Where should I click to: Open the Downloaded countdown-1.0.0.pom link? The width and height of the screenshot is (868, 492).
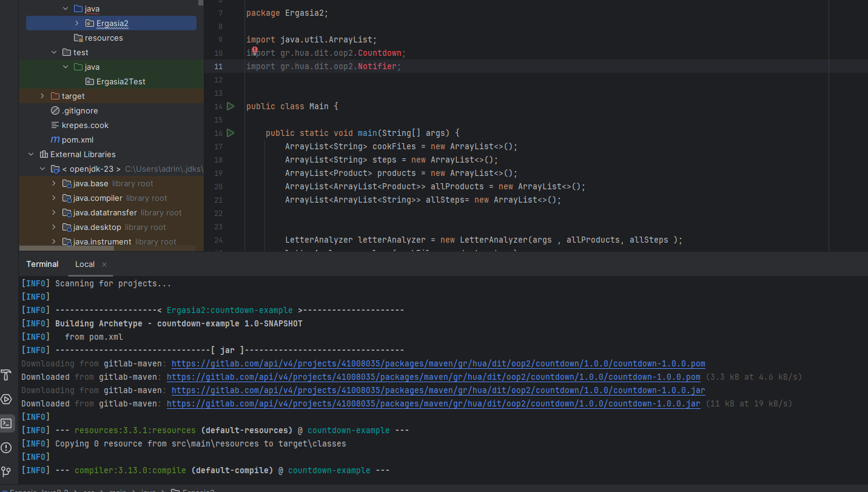click(434, 377)
